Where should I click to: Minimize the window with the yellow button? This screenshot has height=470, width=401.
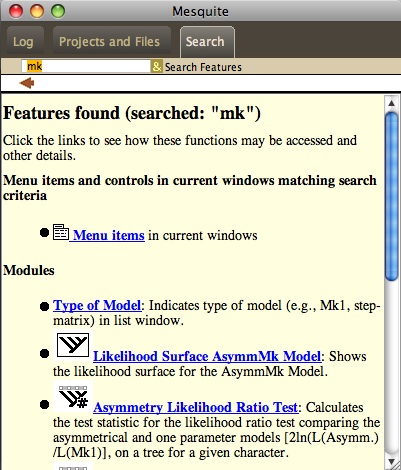(37, 11)
